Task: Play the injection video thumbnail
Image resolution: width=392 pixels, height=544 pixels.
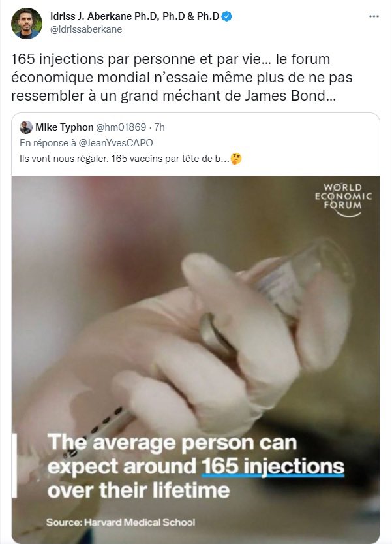Action: point(196,359)
